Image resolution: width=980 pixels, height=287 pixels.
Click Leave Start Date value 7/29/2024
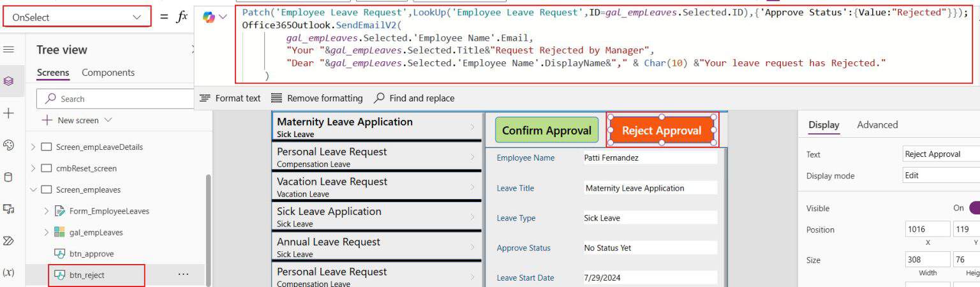pos(650,277)
